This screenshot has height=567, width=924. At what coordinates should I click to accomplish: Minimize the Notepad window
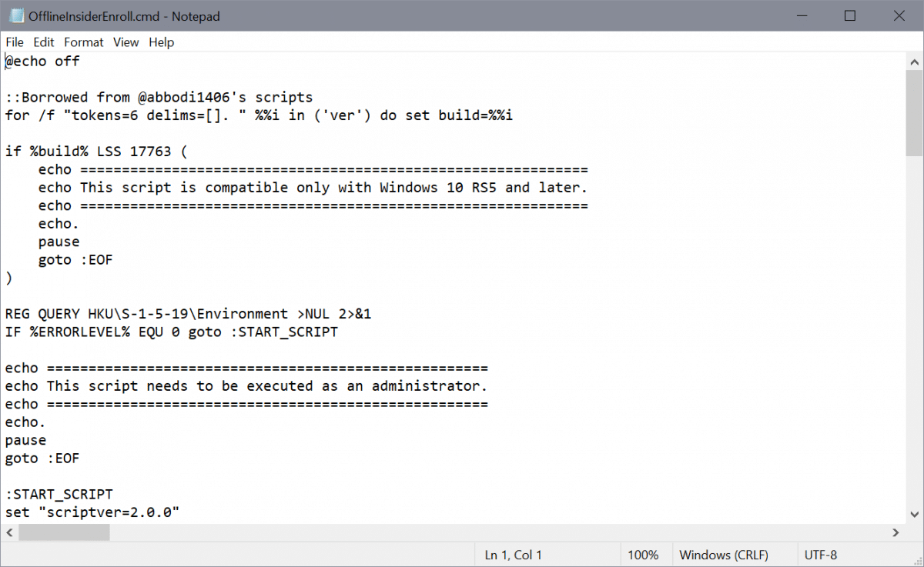click(803, 15)
